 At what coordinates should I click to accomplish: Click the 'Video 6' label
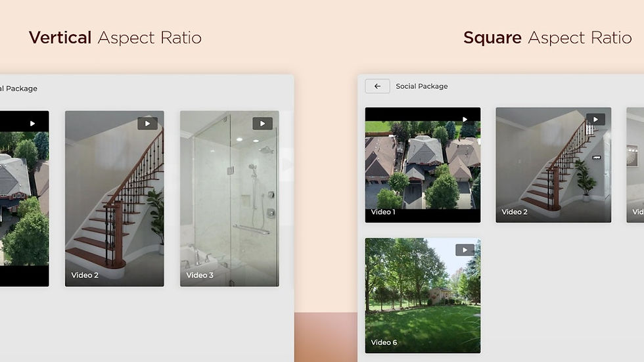coord(384,342)
